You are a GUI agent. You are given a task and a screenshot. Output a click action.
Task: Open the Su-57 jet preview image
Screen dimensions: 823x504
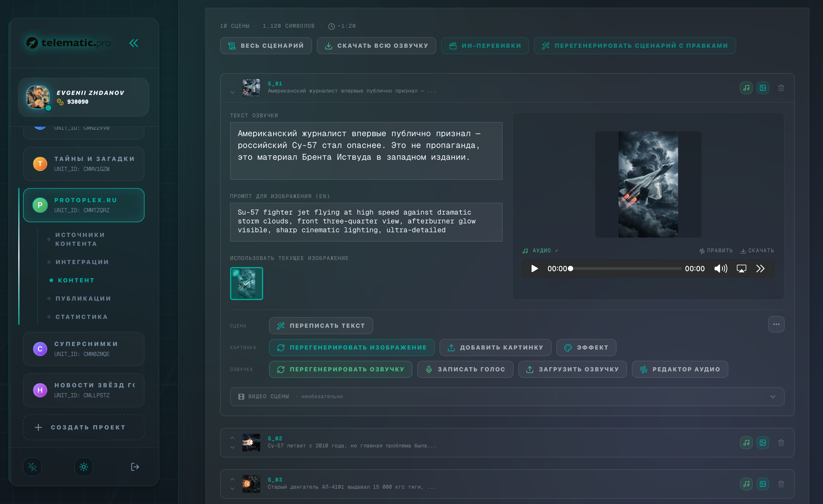point(648,184)
